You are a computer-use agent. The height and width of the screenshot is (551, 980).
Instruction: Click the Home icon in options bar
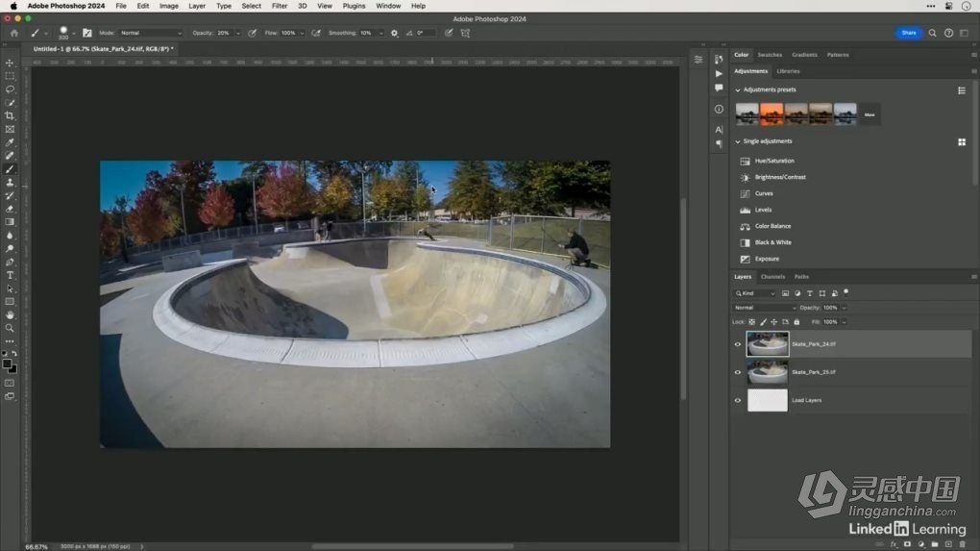pos(14,33)
